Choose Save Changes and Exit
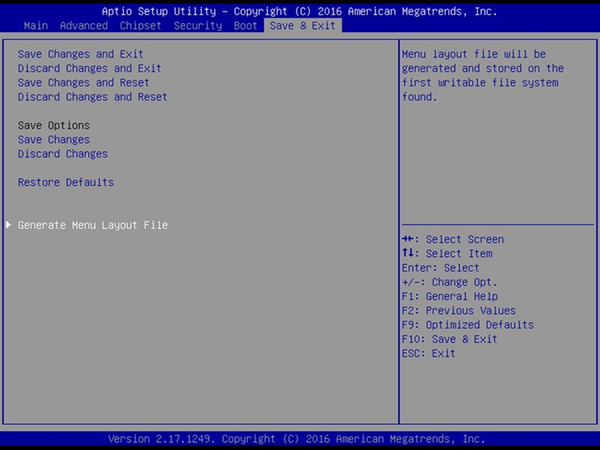 (81, 54)
